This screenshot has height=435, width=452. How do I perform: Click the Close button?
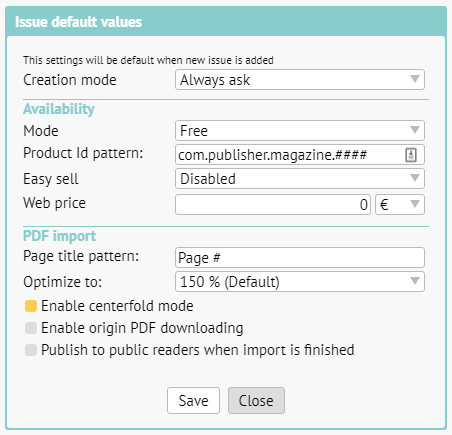tap(256, 400)
